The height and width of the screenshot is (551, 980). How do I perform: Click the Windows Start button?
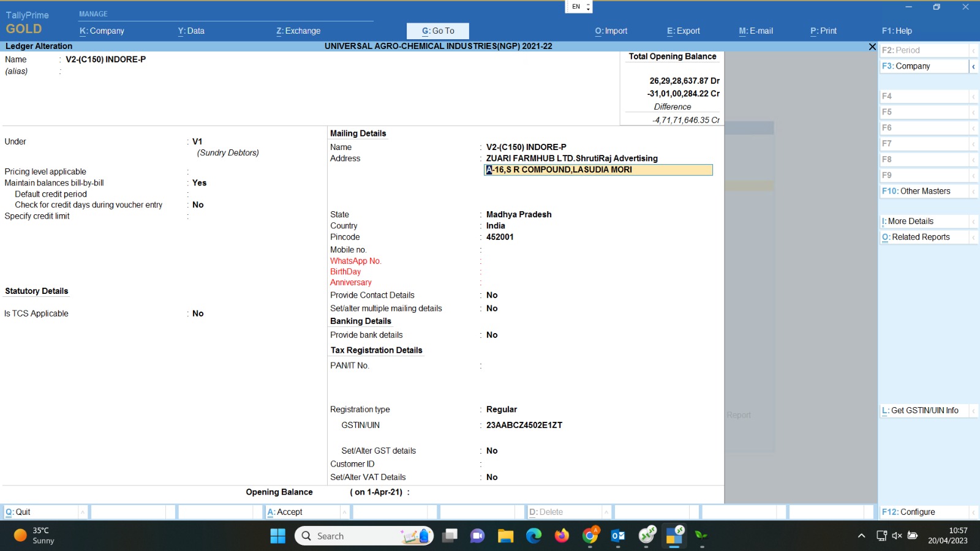277,536
